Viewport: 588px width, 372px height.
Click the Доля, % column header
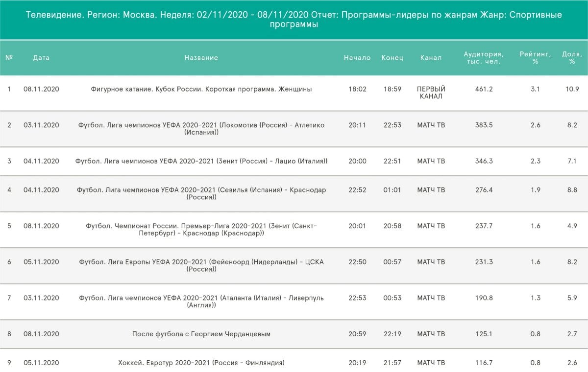pos(572,58)
